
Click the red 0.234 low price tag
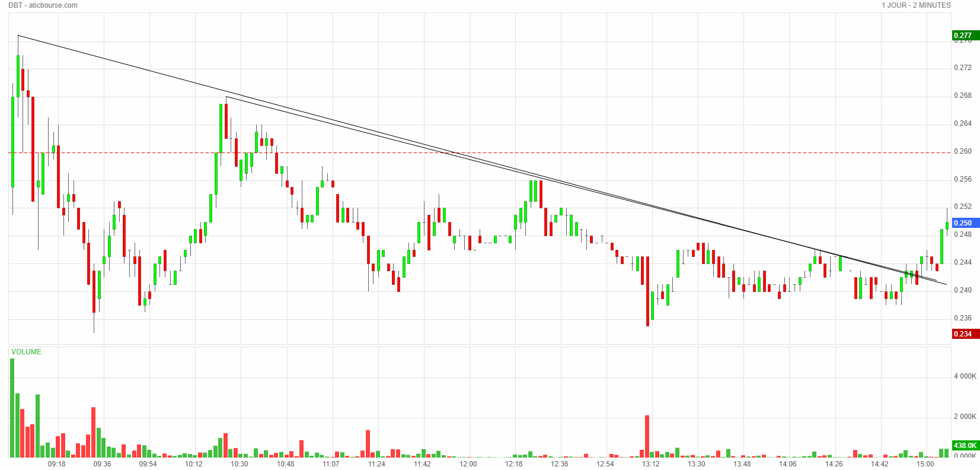click(965, 334)
